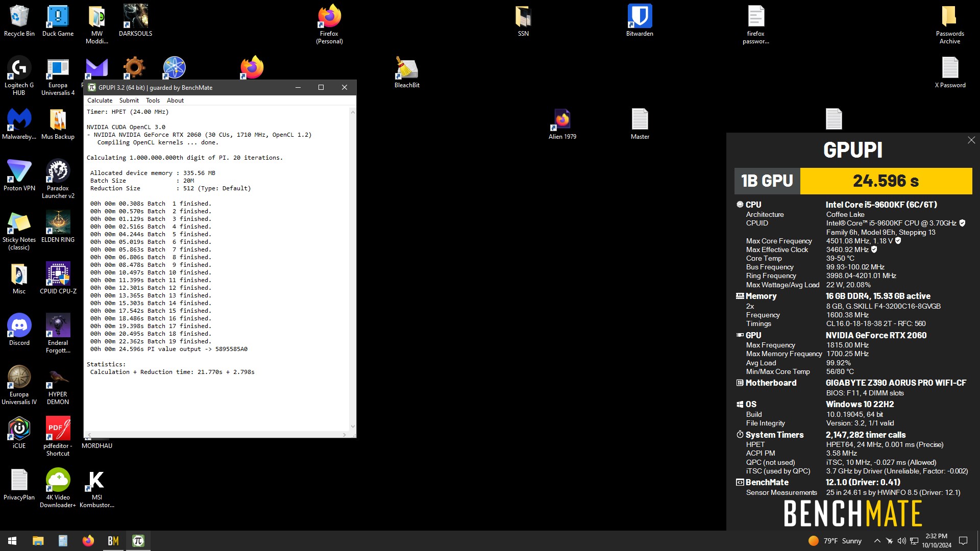The height and width of the screenshot is (551, 980).
Task: Launch the HYPER DEMON shortcut
Action: pyautogui.click(x=58, y=385)
